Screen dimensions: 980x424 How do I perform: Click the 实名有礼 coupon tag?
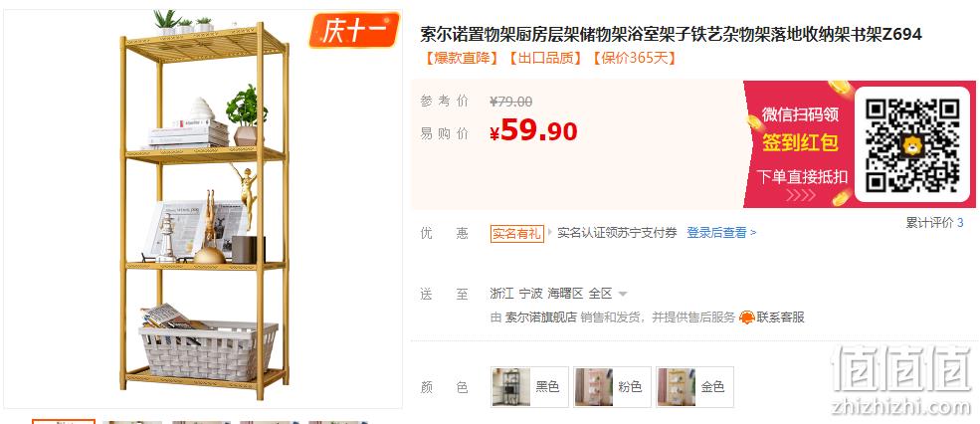click(516, 233)
